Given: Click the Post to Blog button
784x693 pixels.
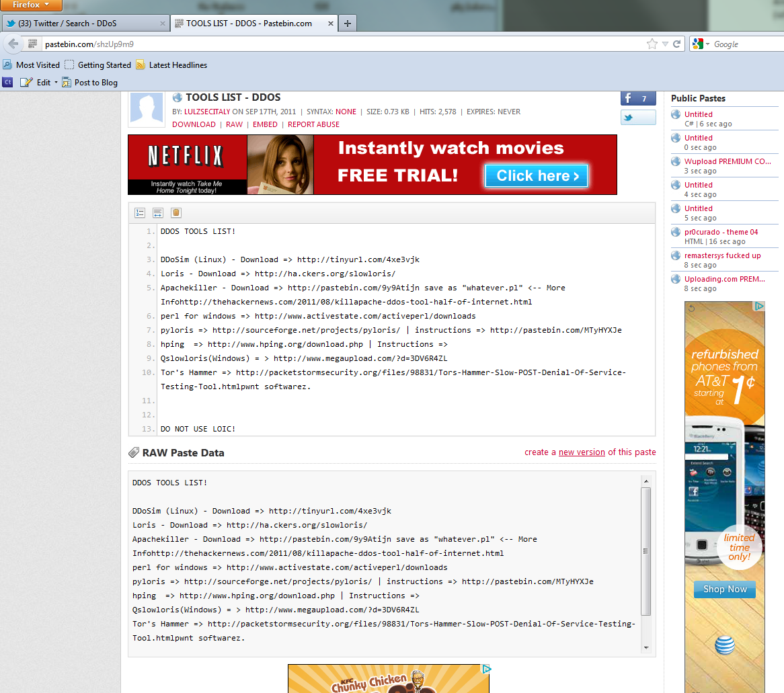Looking at the screenshot, I should coord(90,83).
